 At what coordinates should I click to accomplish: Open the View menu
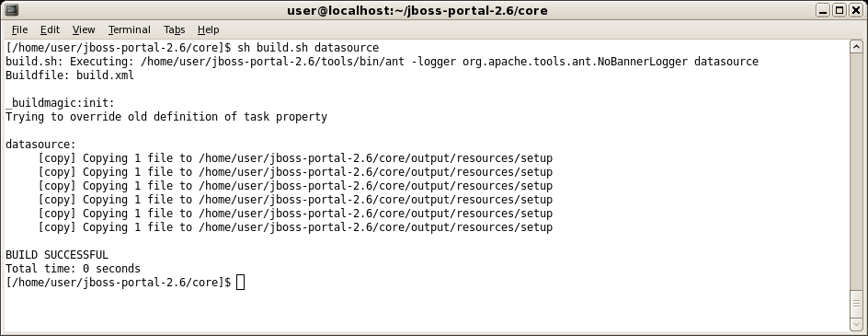coord(84,30)
